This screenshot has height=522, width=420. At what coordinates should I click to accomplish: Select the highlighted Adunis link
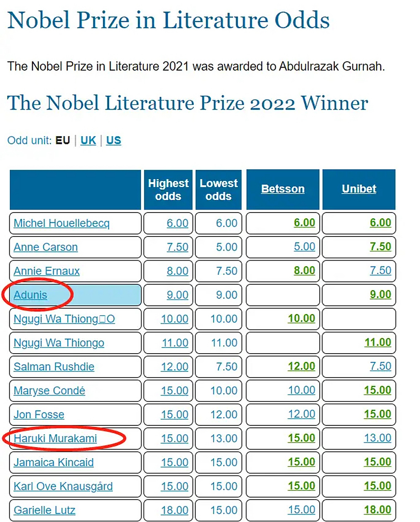tap(30, 295)
